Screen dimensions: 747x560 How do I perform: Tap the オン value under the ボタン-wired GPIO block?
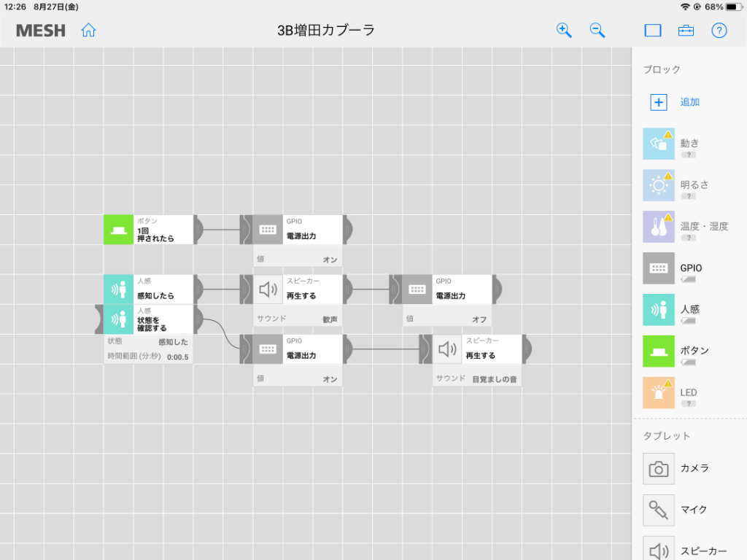point(330,260)
